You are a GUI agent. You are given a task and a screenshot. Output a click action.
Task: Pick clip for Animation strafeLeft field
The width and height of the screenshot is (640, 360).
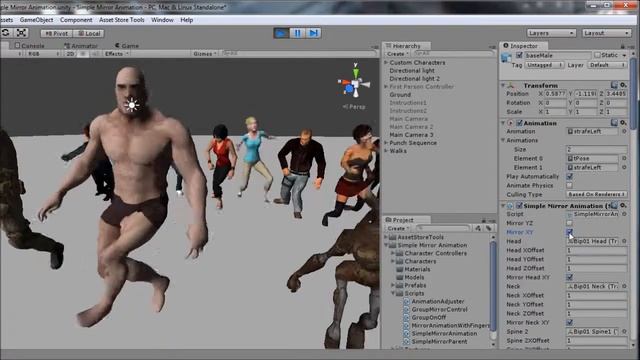click(624, 131)
